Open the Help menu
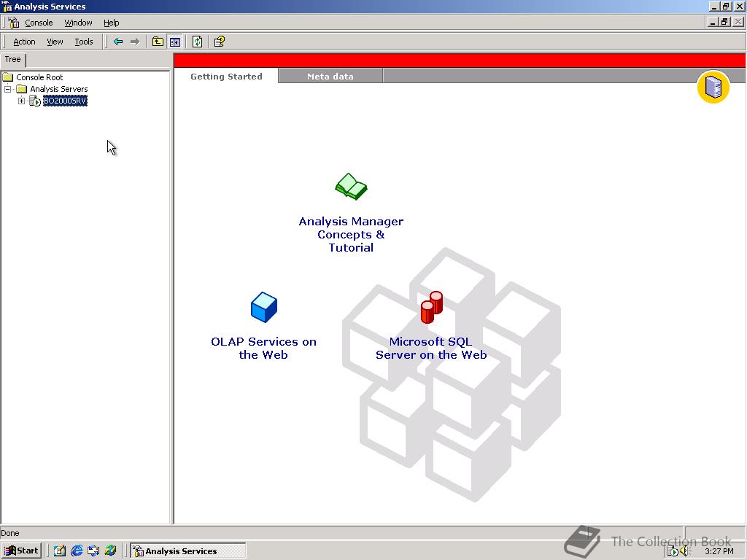 tap(112, 23)
